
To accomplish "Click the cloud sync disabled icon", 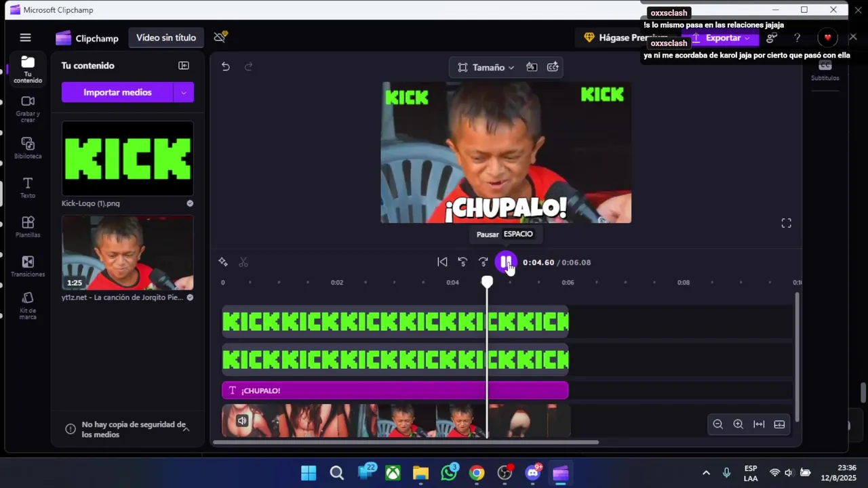I will tap(220, 37).
